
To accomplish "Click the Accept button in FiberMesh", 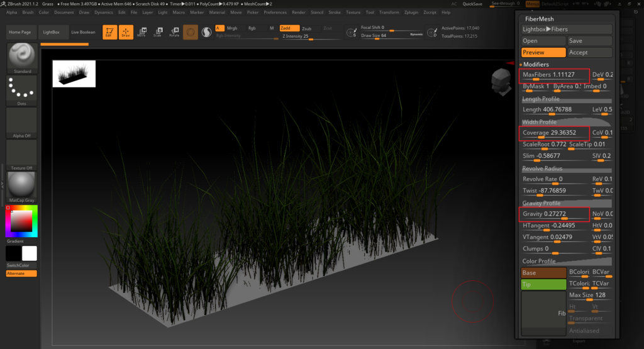I will [589, 53].
